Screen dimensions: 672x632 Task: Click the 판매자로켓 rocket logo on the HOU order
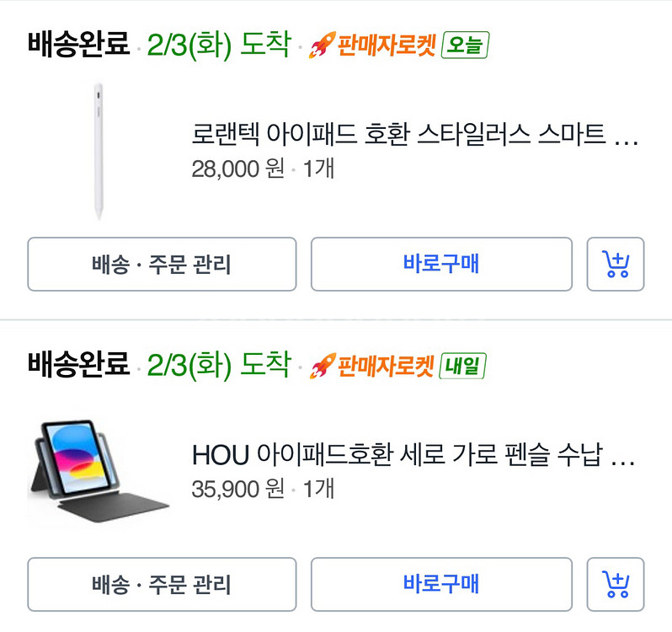pyautogui.click(x=323, y=366)
